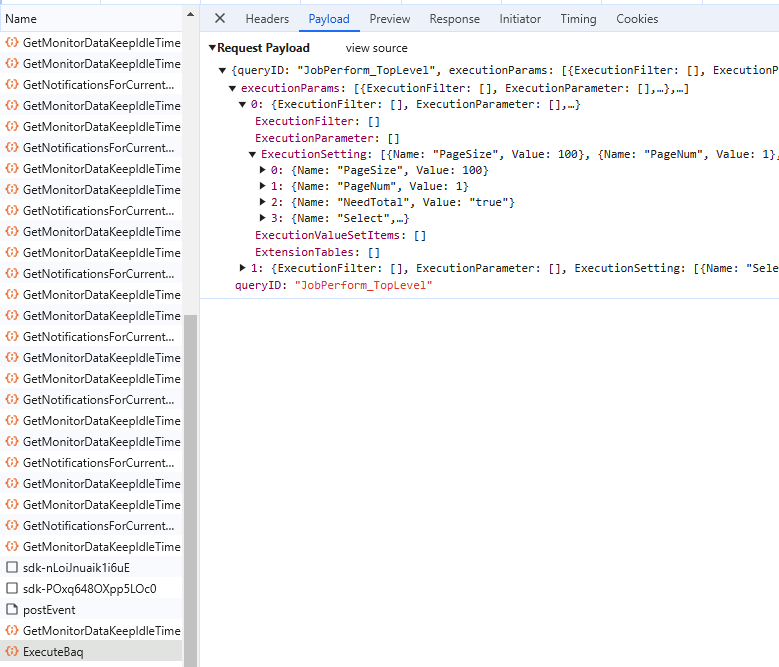Select last GetMonitorDataKeepIdleTime above ExecuteBaq
This screenshot has width=779, height=667.
point(91,630)
